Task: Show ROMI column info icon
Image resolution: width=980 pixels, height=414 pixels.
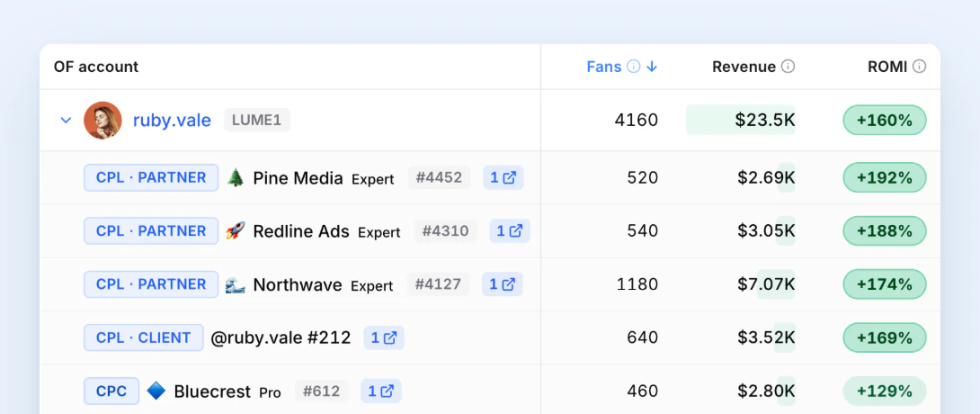Action: click(x=919, y=67)
